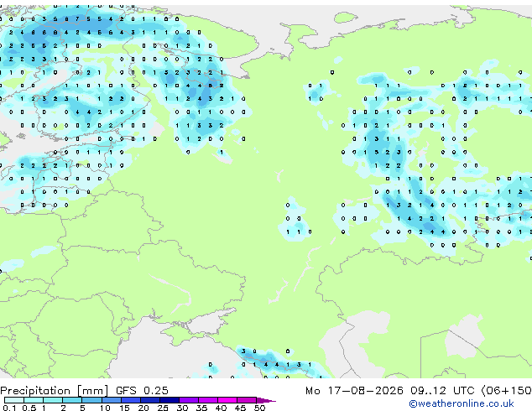Viewport: 532px width, 411px height.
Task: Click the "25" legend scale label
Action: [163, 408]
